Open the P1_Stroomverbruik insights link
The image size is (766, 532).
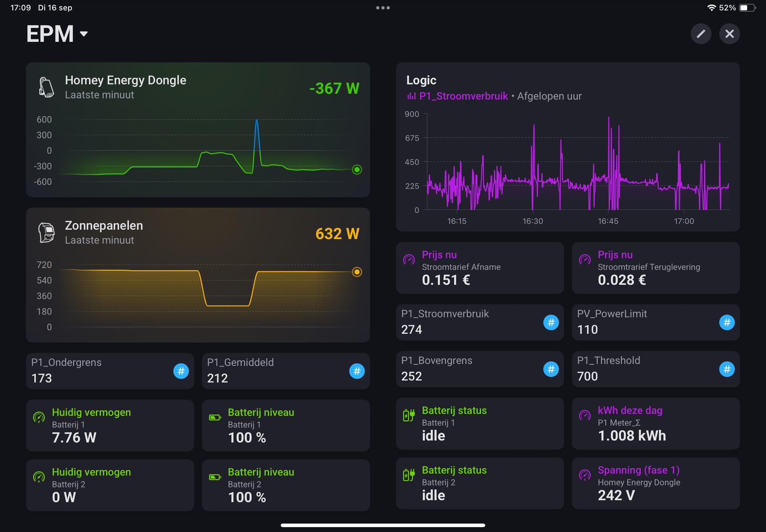click(463, 96)
